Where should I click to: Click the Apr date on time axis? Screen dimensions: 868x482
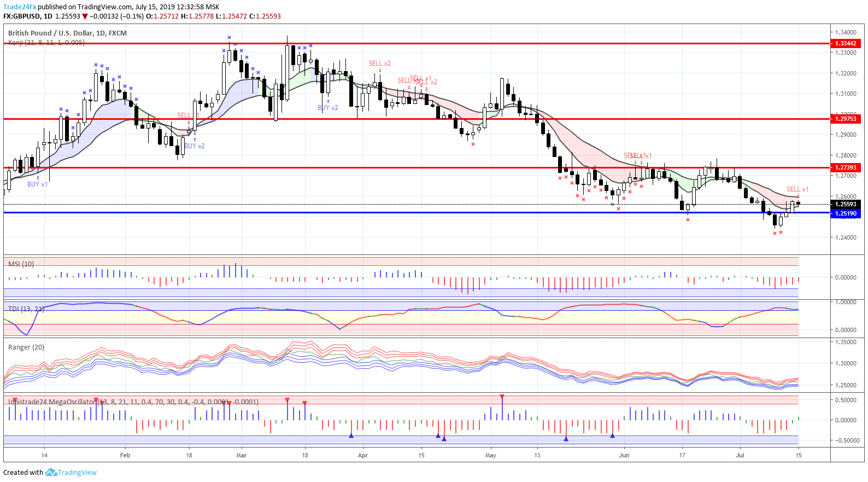[363, 455]
